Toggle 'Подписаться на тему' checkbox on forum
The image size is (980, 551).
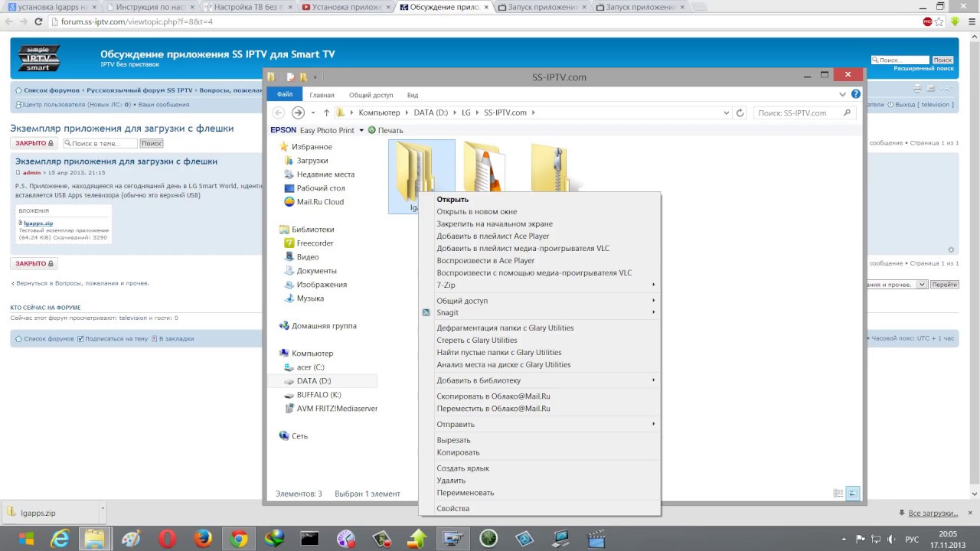(81, 338)
